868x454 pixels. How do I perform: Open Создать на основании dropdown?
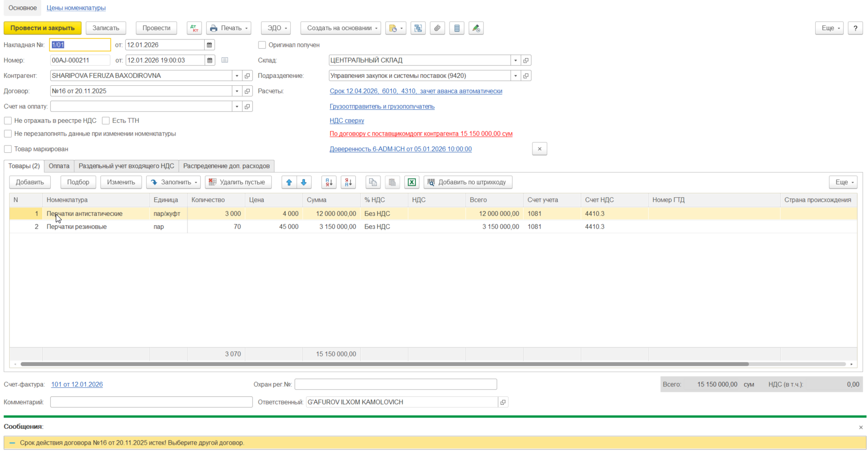pyautogui.click(x=340, y=28)
